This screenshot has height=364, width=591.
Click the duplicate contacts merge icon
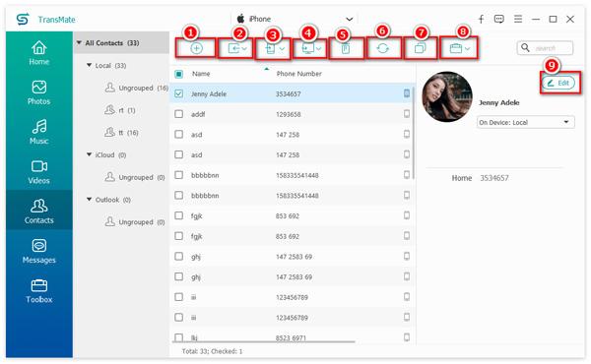[x=420, y=48]
